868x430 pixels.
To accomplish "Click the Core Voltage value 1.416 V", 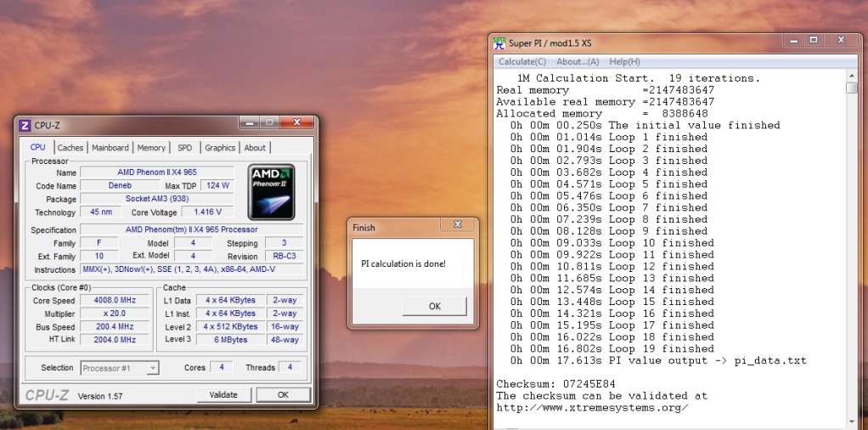I will (208, 212).
